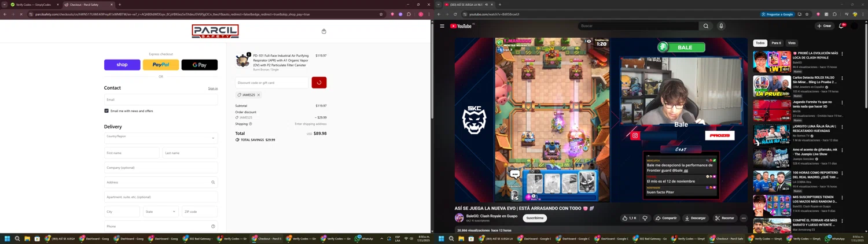This screenshot has height=244, width=868.
Task: Pay with Shop Pay
Action: (x=122, y=65)
